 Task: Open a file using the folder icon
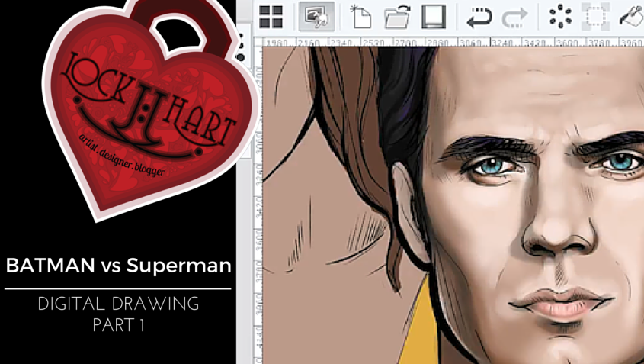click(x=397, y=16)
